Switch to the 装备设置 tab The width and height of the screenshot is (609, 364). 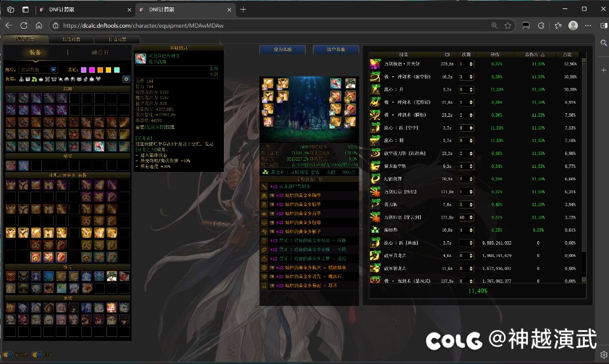[x=25, y=39]
